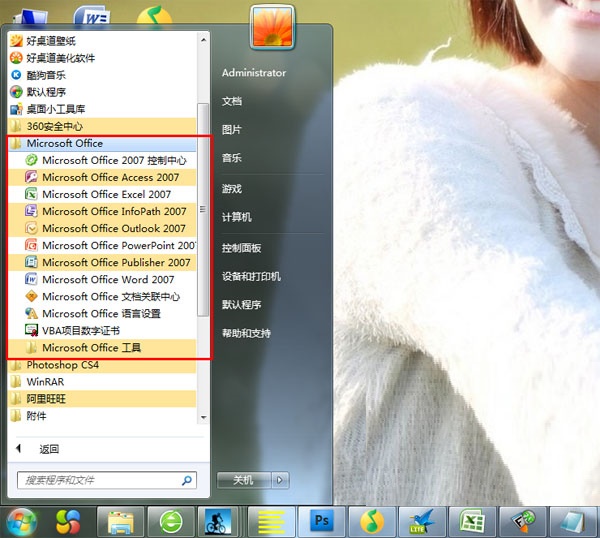The width and height of the screenshot is (600, 538).
Task: Open the cyclist picture taskbar app
Action: click(218, 522)
